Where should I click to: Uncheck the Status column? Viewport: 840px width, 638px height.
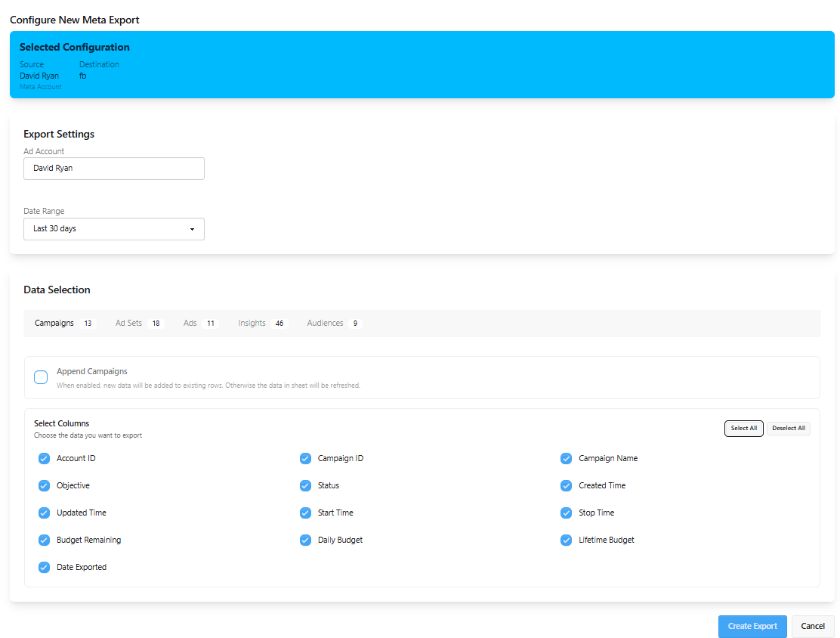tap(305, 485)
